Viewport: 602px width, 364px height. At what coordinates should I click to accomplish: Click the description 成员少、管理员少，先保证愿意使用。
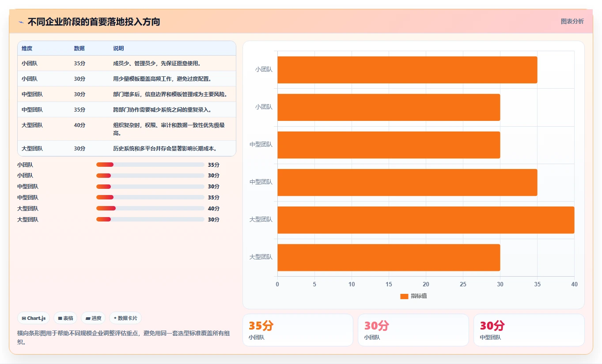point(157,64)
